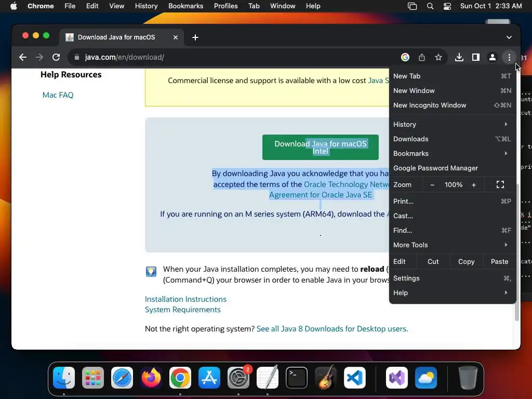Screen dimensions: 532x399
Task: Open the Apple menu
Action: tap(14, 6)
